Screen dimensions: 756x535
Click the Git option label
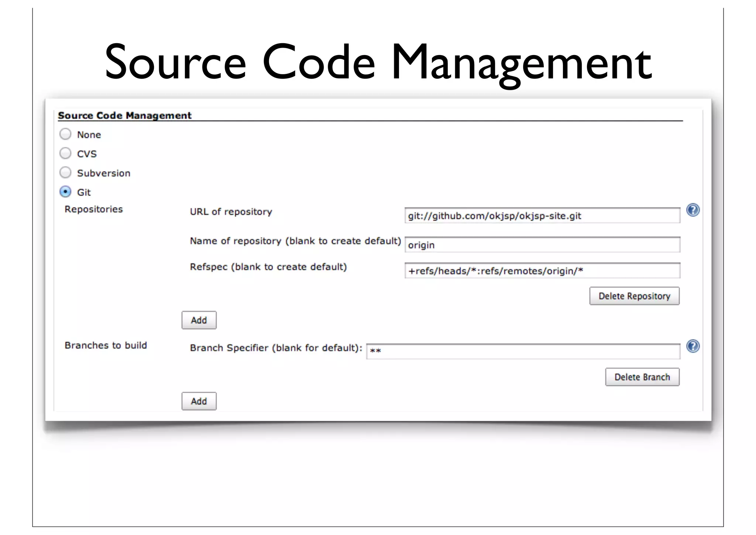pyautogui.click(x=84, y=192)
